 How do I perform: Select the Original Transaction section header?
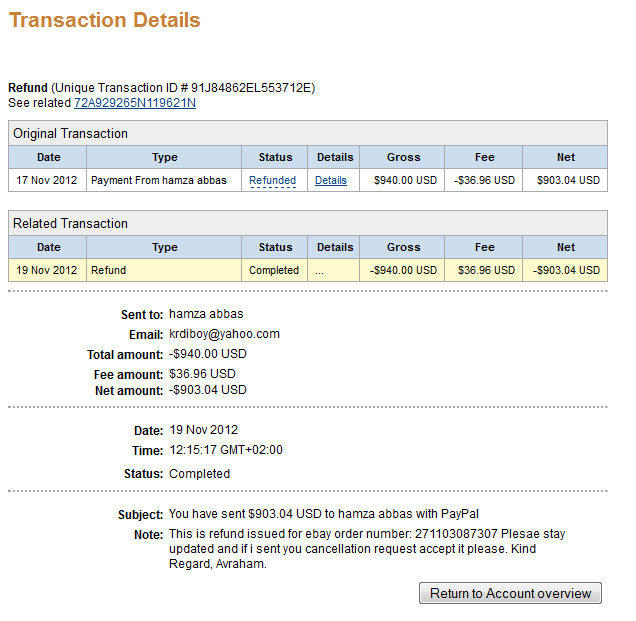pos(71,133)
